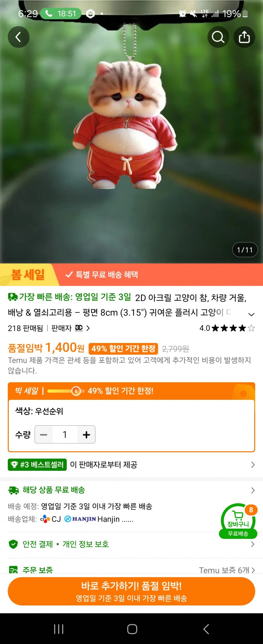Tap Android home button
Image resolution: width=263 pixels, height=644 pixels.
point(132,629)
